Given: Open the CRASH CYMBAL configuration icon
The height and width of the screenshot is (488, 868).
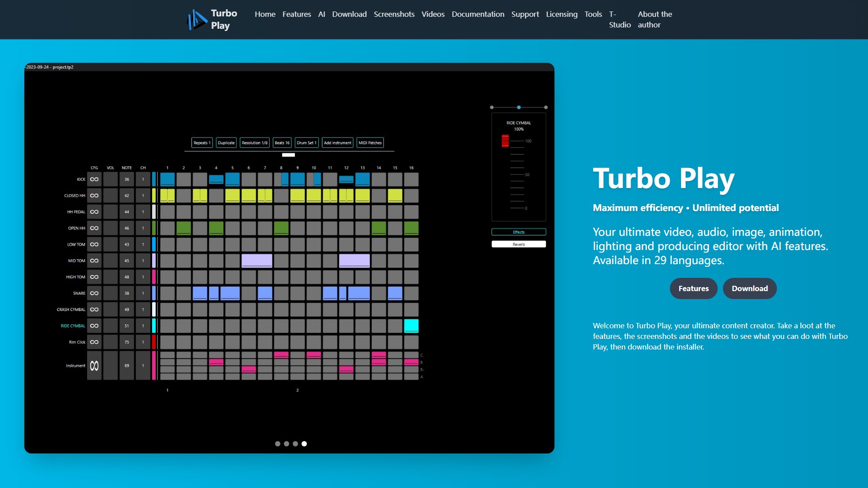Looking at the screenshot, I should click(x=94, y=309).
